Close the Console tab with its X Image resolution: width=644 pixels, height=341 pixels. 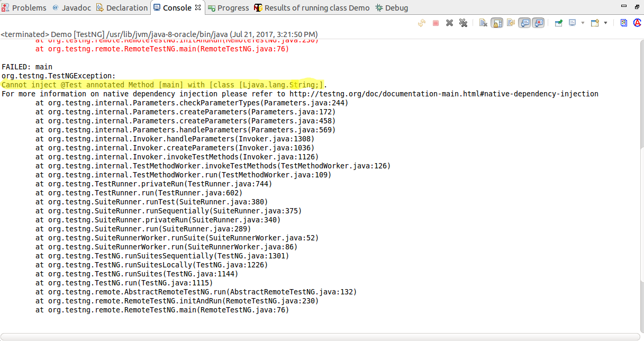click(198, 8)
